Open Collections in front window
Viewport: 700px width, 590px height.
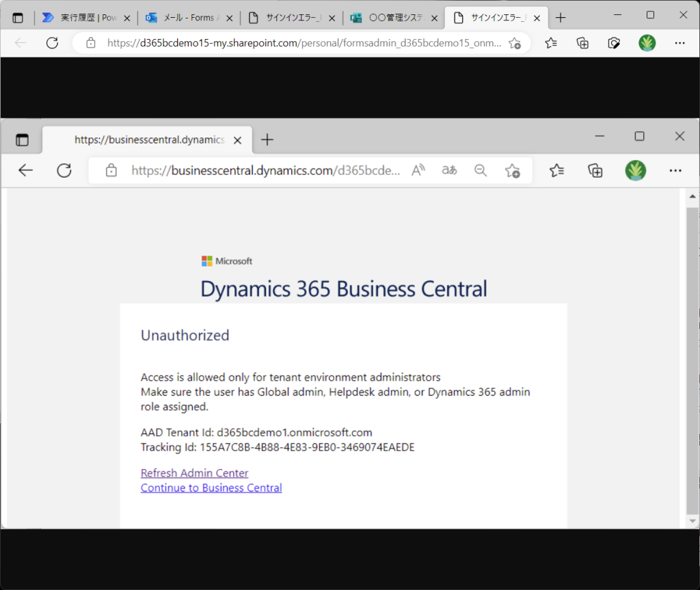pyautogui.click(x=595, y=170)
